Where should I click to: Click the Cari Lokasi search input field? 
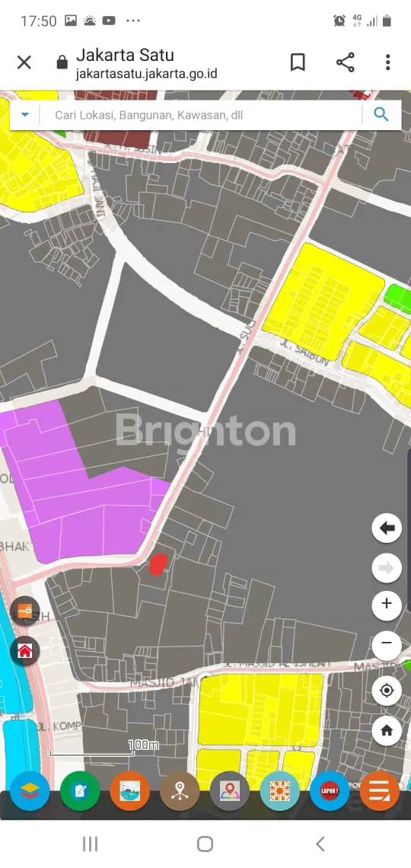(202, 115)
